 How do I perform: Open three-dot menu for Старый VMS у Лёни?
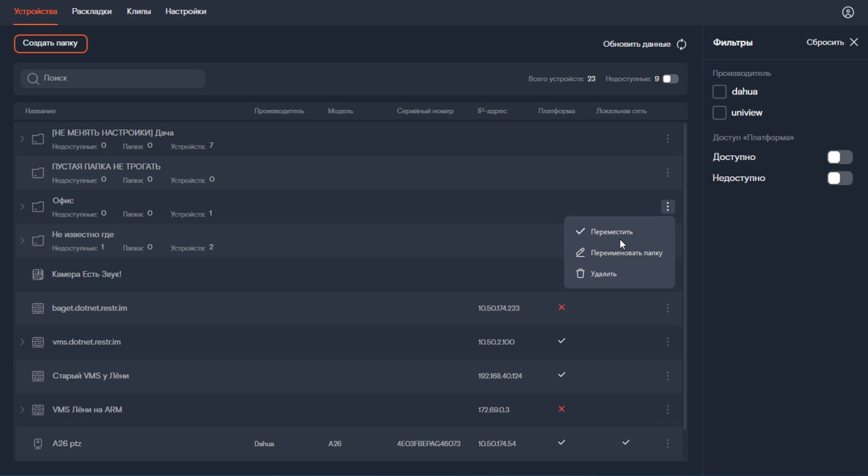(668, 376)
